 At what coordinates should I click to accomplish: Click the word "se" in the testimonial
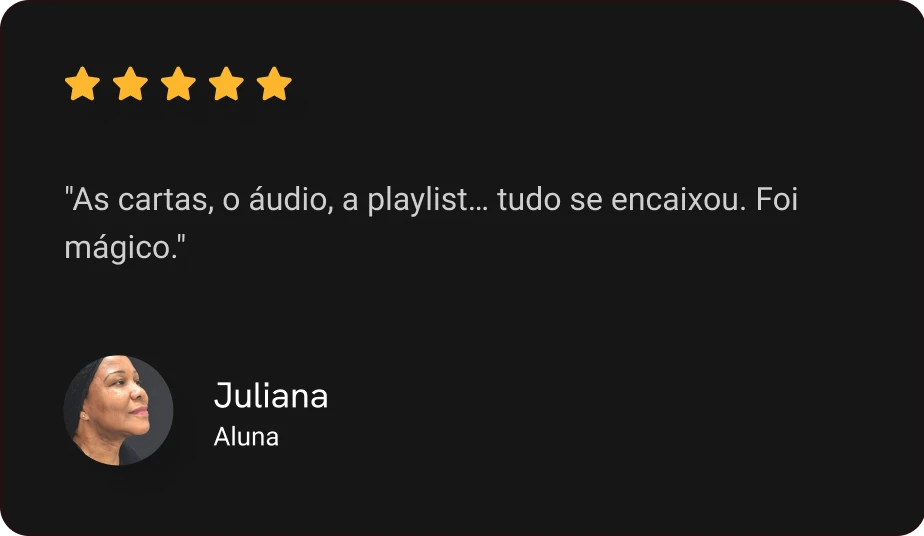coord(586,200)
